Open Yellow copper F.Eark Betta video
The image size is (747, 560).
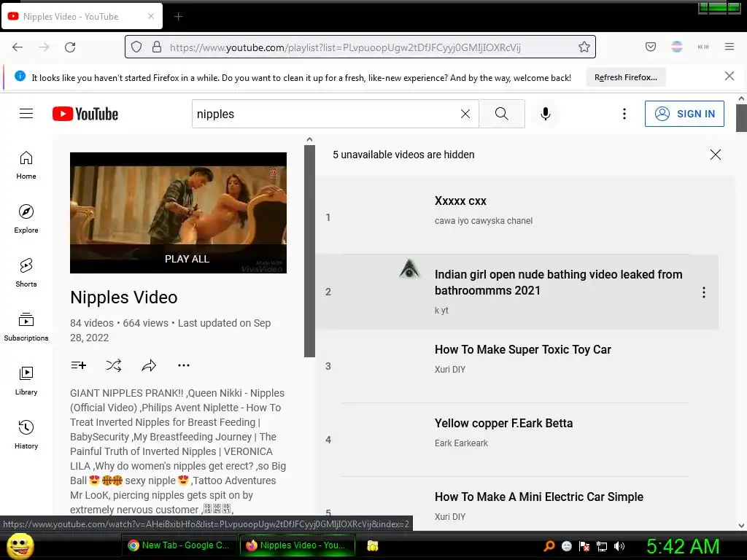pos(503,424)
